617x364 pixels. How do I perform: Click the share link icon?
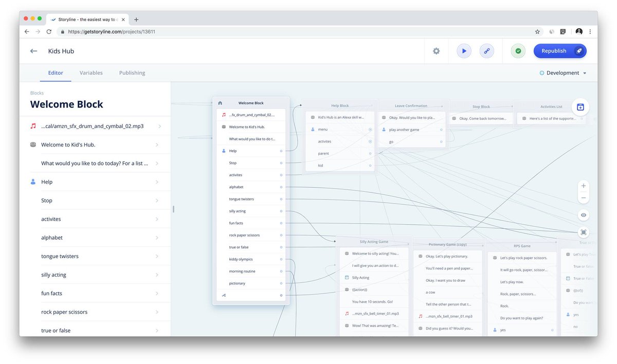coord(486,50)
